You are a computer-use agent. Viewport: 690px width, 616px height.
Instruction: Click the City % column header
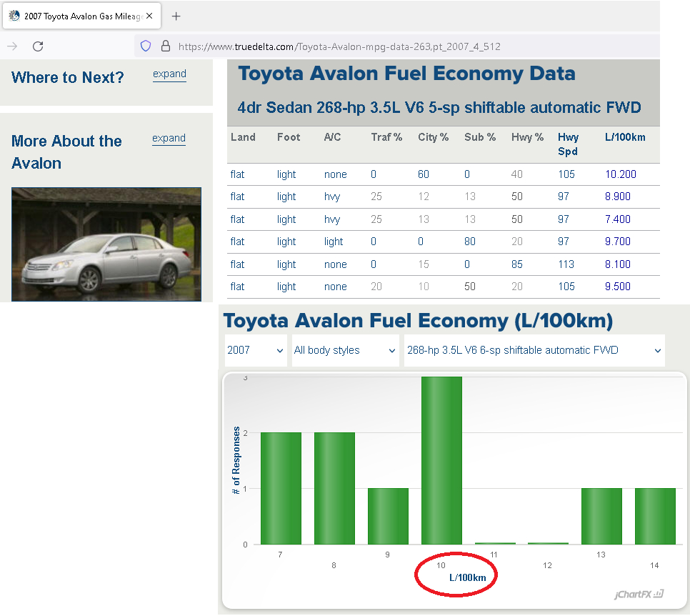[433, 137]
